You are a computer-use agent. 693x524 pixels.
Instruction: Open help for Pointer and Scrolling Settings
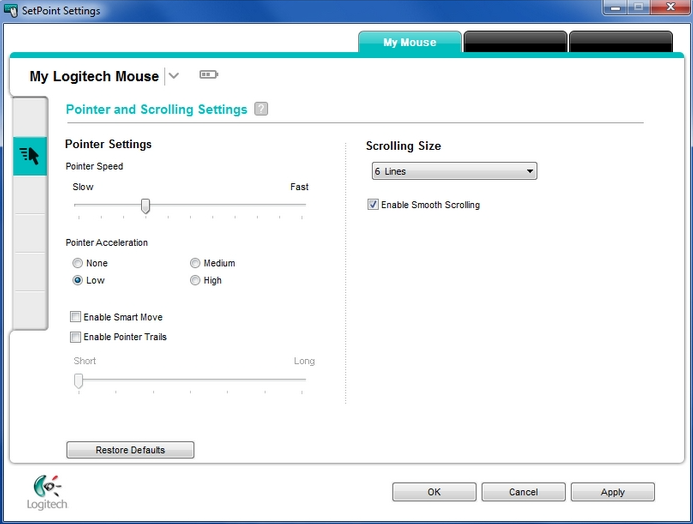click(261, 109)
